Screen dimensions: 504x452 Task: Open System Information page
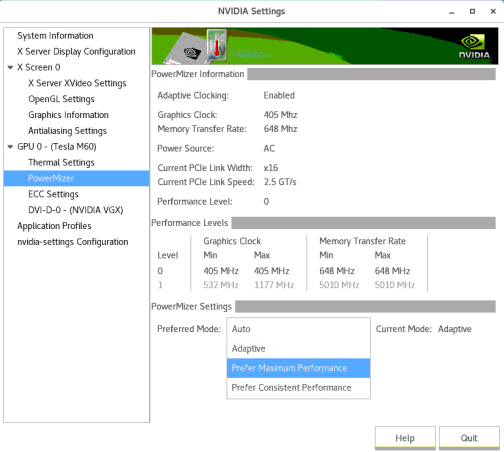(x=55, y=36)
